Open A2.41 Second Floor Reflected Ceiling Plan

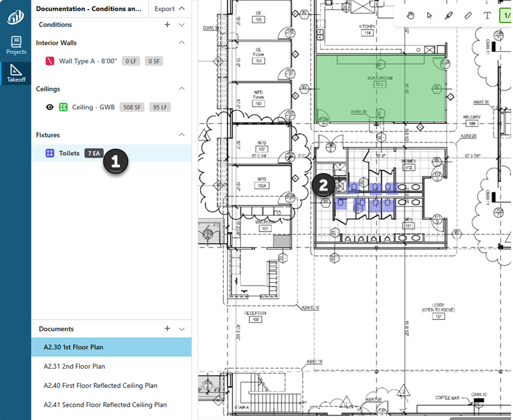[x=111, y=405]
